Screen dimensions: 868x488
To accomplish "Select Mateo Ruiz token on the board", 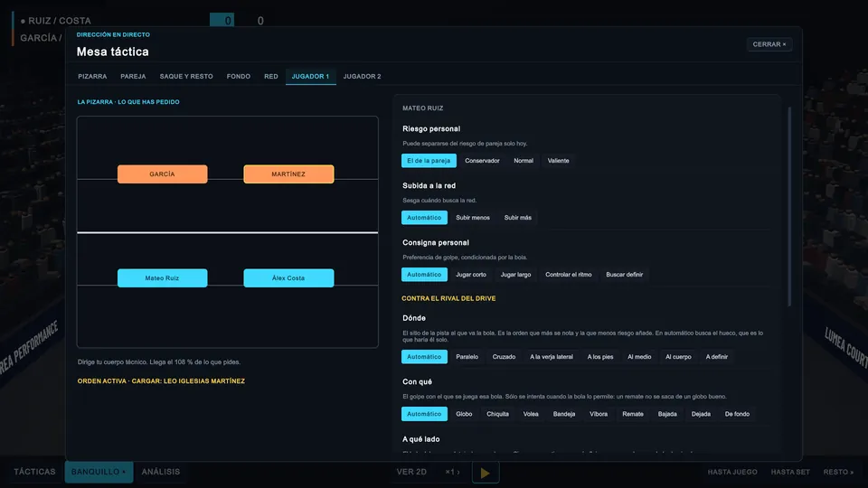I will (x=162, y=277).
